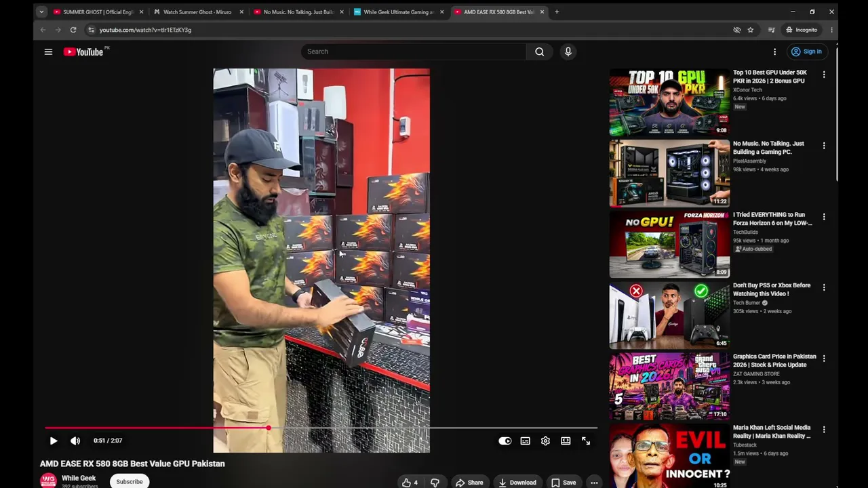
Task: Click the XConor Tech channel name
Action: 747,90
